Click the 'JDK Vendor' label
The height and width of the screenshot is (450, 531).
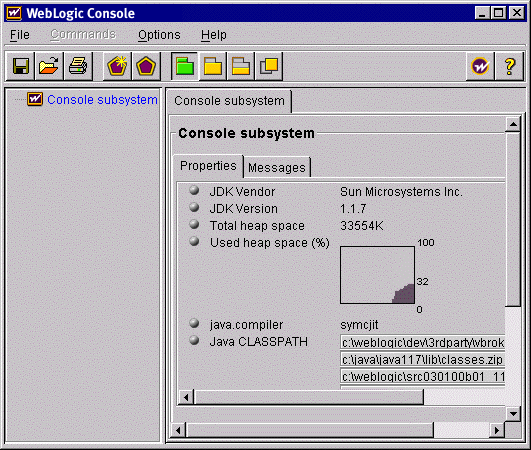242,192
